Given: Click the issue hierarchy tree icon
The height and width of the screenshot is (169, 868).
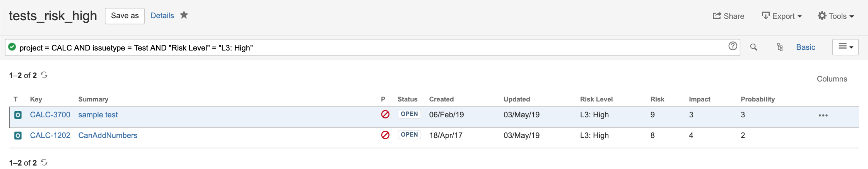Looking at the screenshot, I should coord(779,47).
